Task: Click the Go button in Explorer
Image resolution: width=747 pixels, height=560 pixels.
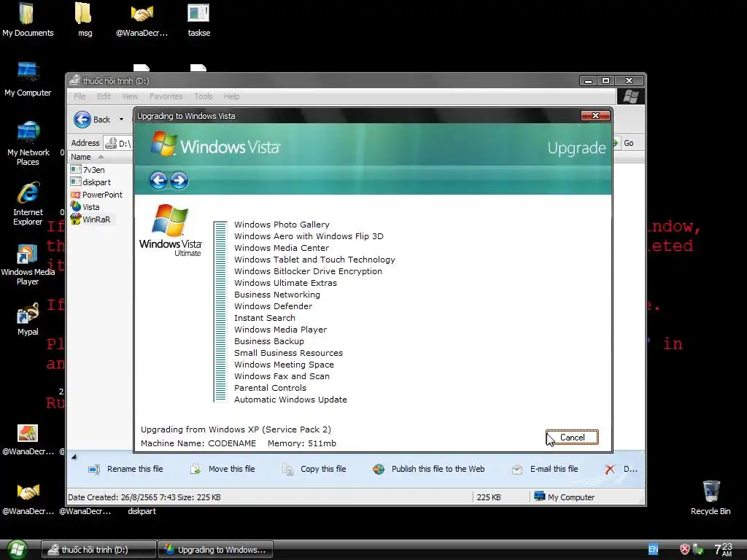Action: point(624,143)
